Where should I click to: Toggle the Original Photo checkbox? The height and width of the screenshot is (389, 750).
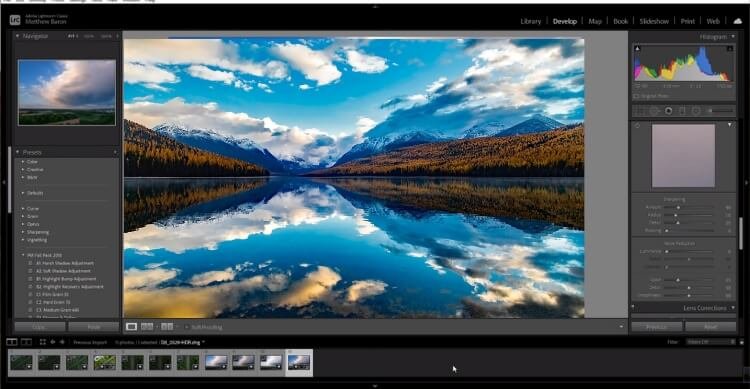point(636,96)
